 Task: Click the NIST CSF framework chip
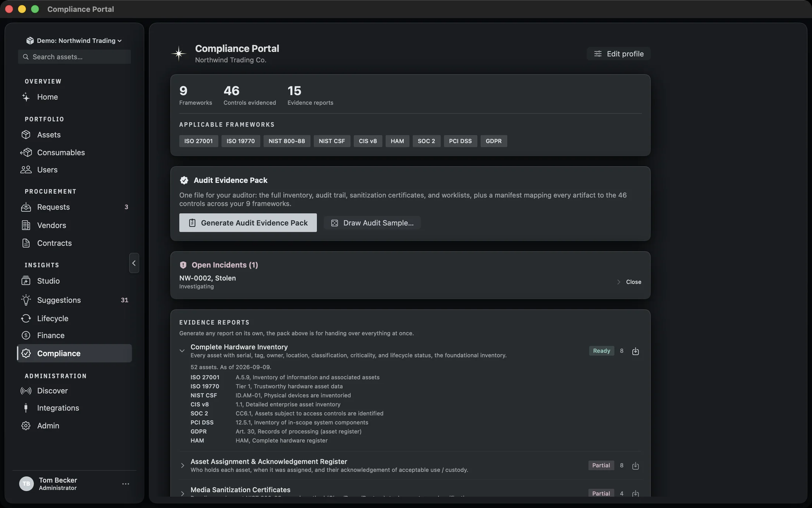(332, 141)
